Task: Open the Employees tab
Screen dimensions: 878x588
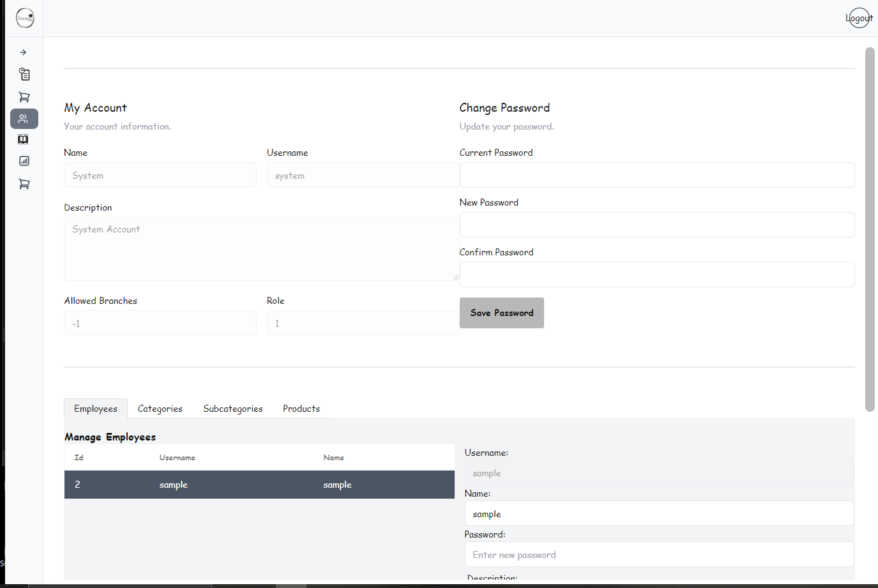Action: coord(95,409)
